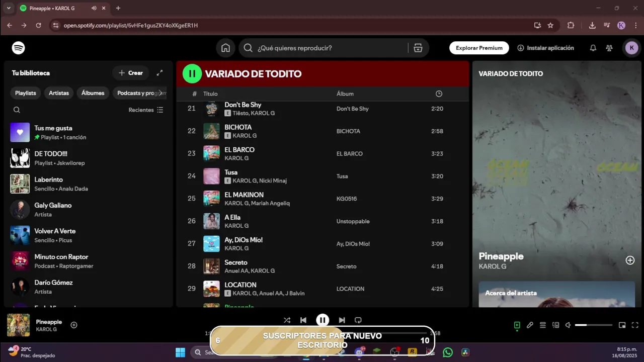Show more library filters with the chevron arrow

[x=160, y=93]
